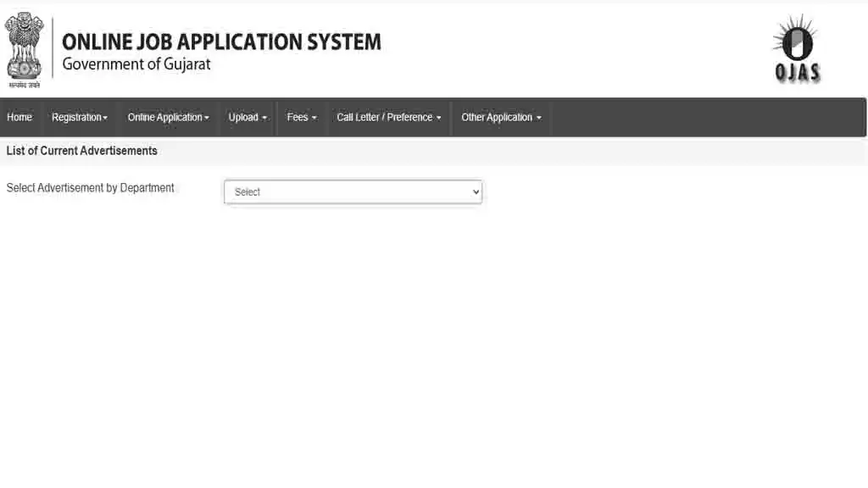Image resolution: width=868 pixels, height=488 pixels.
Task: Open the Fees menu
Action: 302,118
